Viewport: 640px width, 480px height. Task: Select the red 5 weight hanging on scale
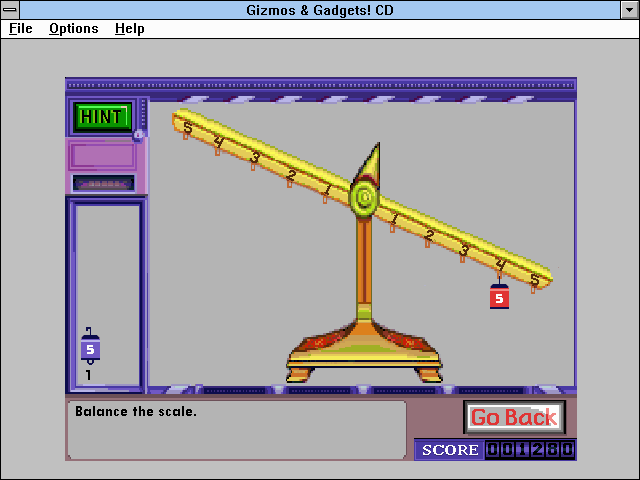499,296
